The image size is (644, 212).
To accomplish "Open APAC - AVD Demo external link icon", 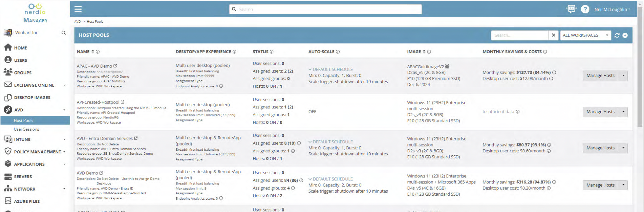I will (115, 66).
